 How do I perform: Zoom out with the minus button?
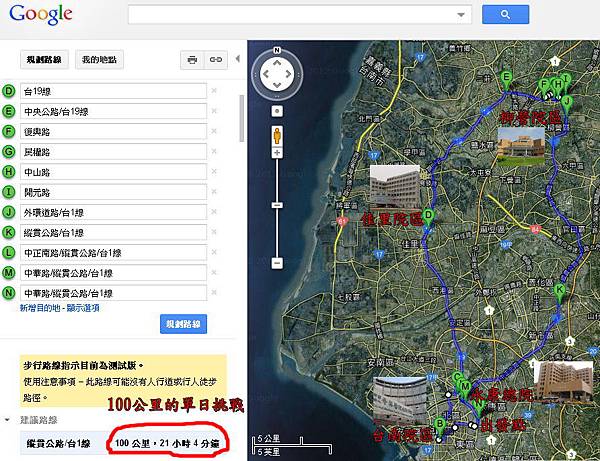tap(277, 263)
